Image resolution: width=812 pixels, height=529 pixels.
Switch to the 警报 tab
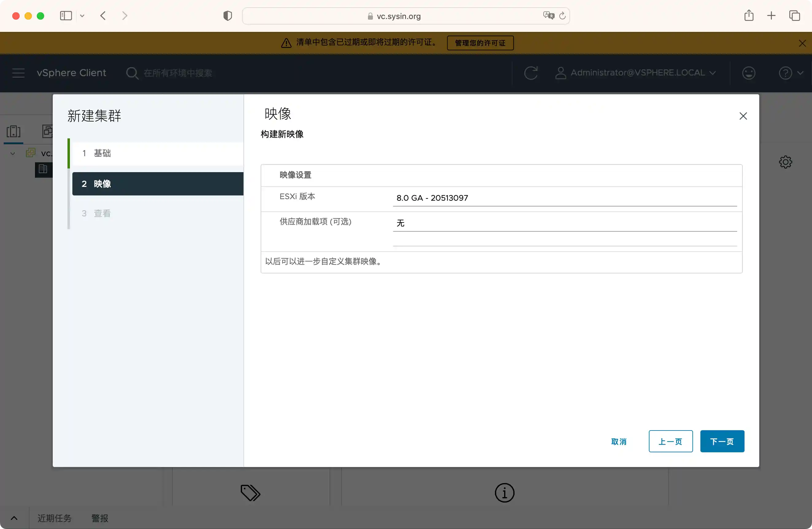pyautogui.click(x=100, y=518)
